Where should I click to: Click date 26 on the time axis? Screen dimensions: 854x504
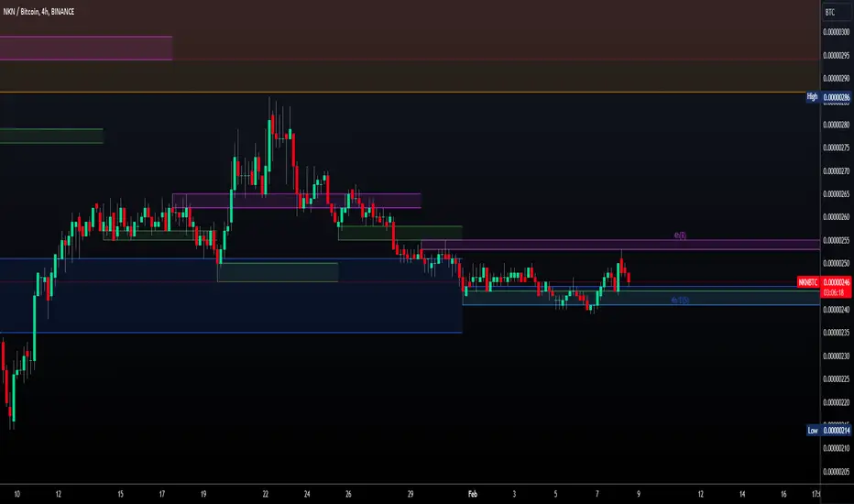[348, 494]
